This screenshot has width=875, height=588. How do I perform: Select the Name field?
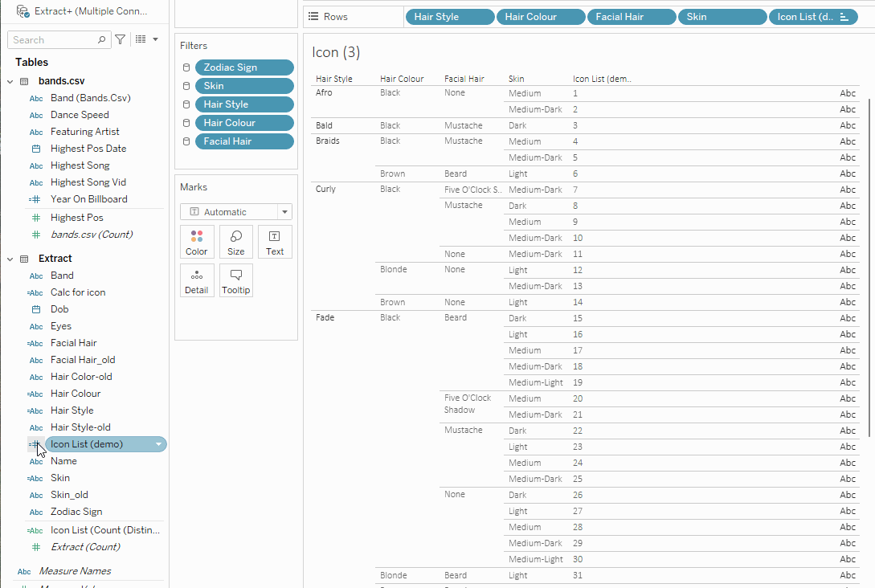point(63,461)
